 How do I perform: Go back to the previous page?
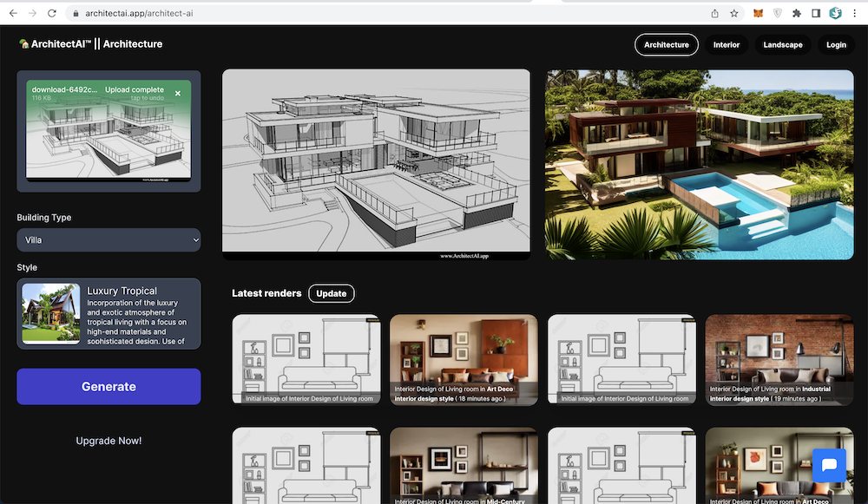pyautogui.click(x=13, y=13)
